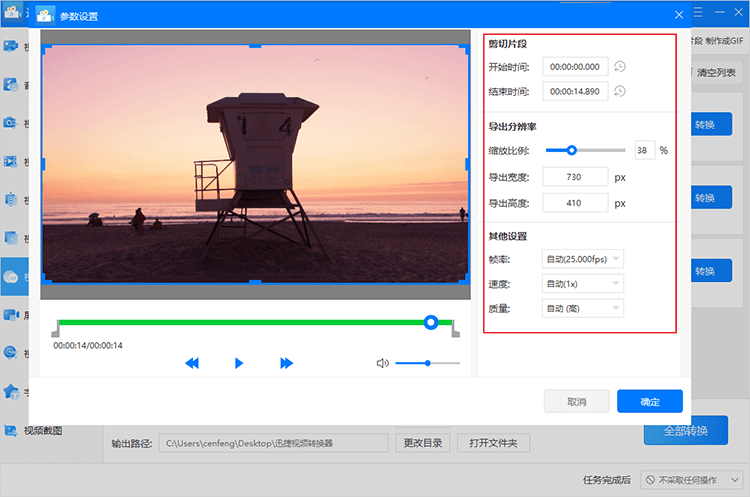Click the fast-forward double-arrow button

pyautogui.click(x=286, y=363)
